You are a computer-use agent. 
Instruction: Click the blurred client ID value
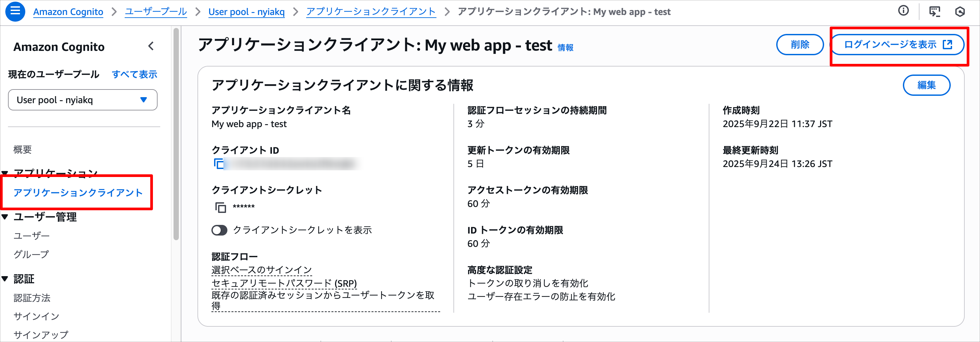coord(293,164)
